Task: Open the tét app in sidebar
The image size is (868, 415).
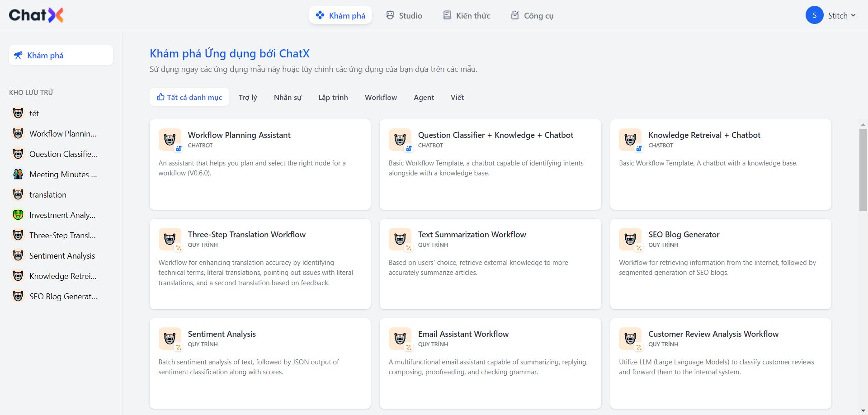Action: click(x=34, y=113)
